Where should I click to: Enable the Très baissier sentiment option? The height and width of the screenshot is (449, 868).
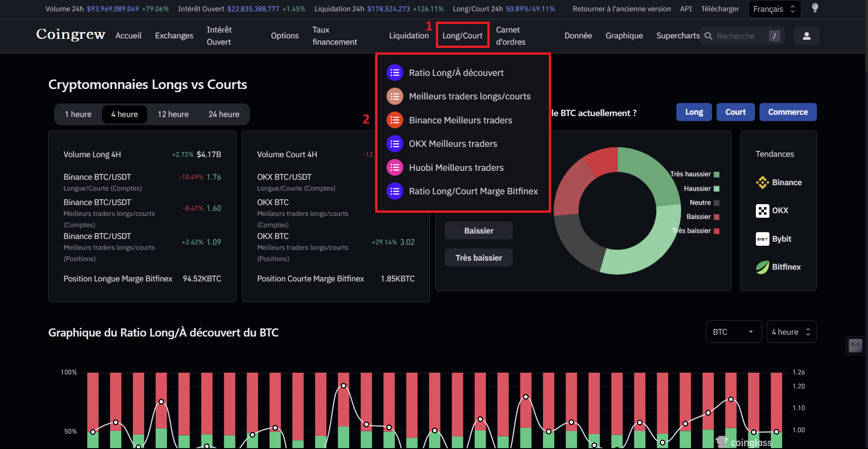(478, 257)
